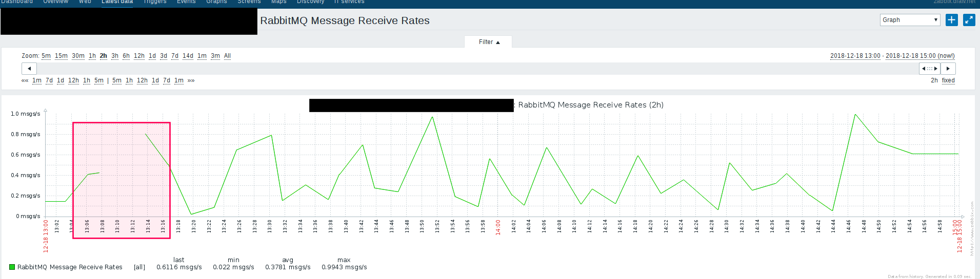Click min value 0.022 msgs/s
Image resolution: width=980 pixels, height=279 pixels.
click(x=233, y=267)
